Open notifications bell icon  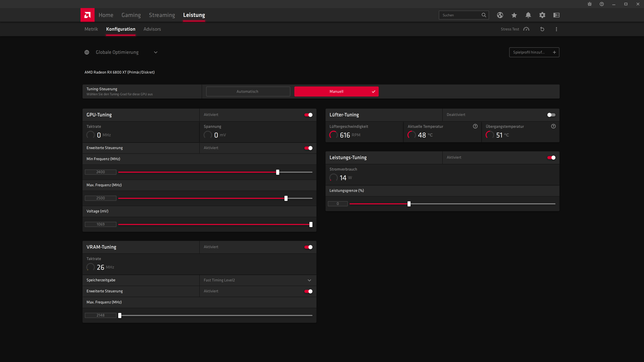(x=528, y=15)
